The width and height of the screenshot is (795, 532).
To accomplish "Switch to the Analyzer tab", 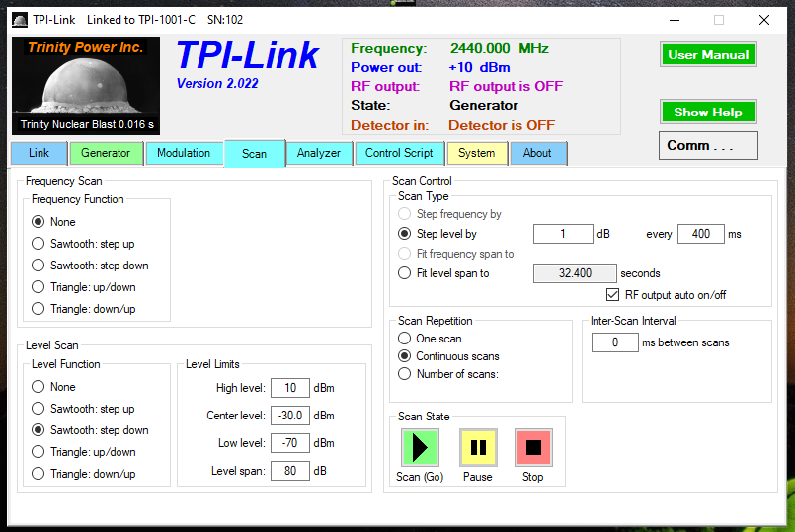I will [319, 153].
